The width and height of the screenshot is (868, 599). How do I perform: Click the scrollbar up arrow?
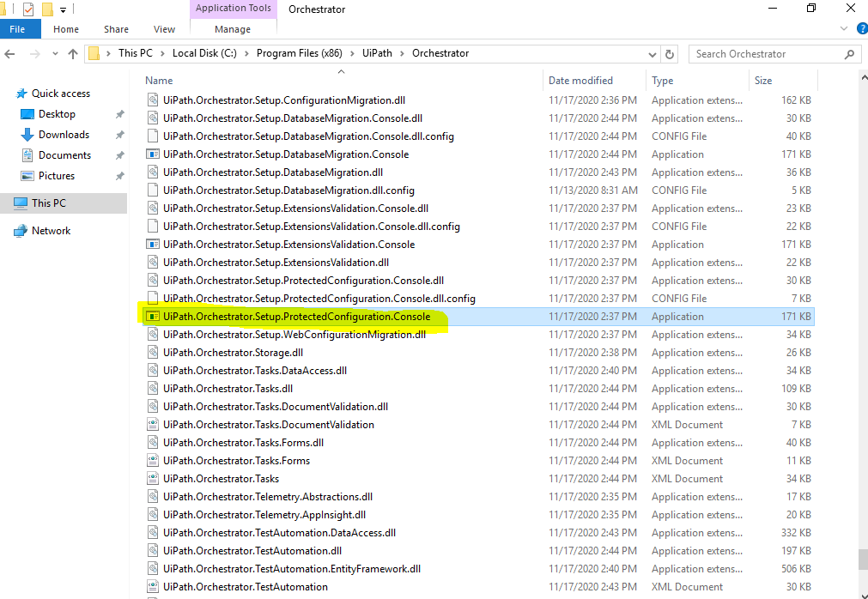(x=864, y=79)
